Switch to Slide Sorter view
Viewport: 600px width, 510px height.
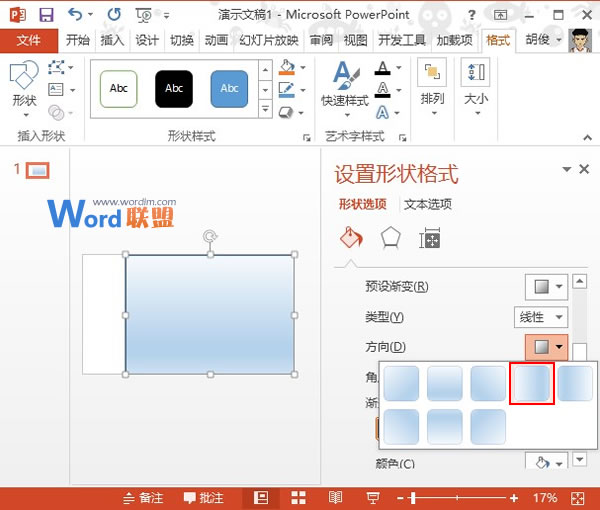(298, 498)
